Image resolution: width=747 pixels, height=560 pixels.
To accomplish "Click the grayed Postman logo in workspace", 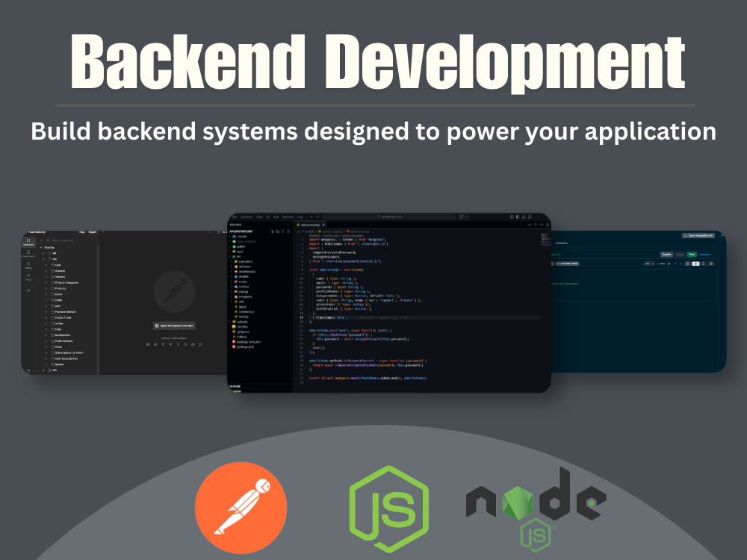I will 174,292.
